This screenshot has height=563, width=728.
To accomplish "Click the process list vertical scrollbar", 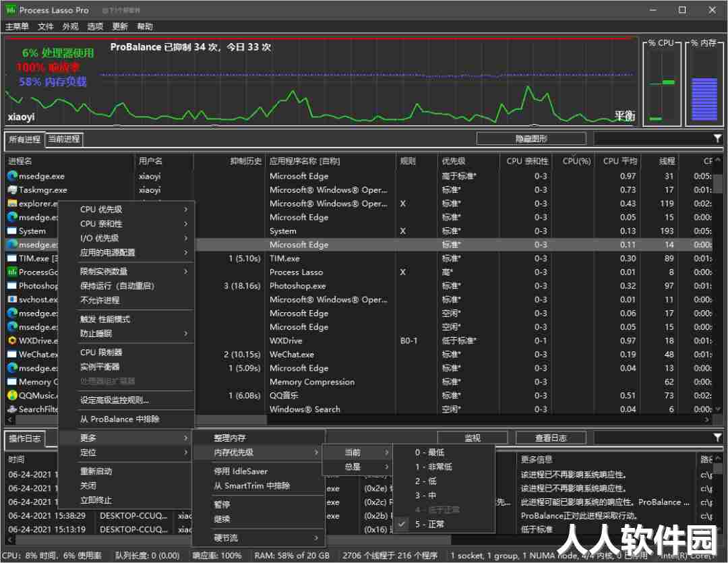I will tap(718, 285).
